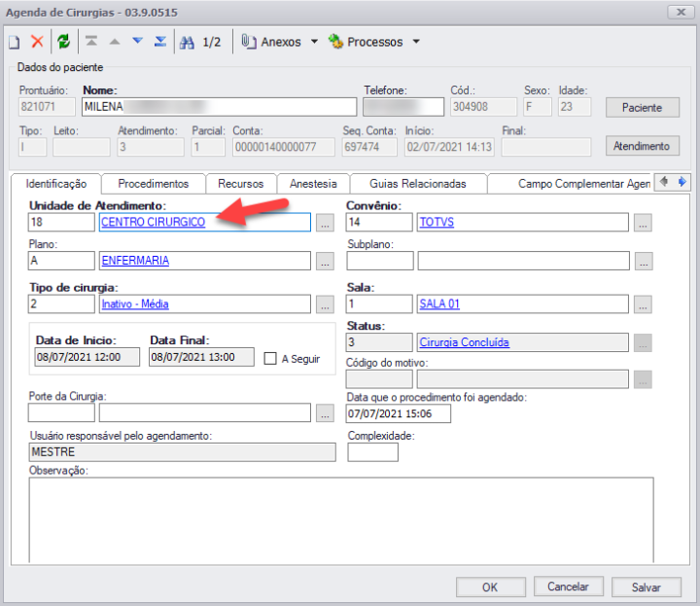Click the Atendimento button

pyautogui.click(x=643, y=146)
